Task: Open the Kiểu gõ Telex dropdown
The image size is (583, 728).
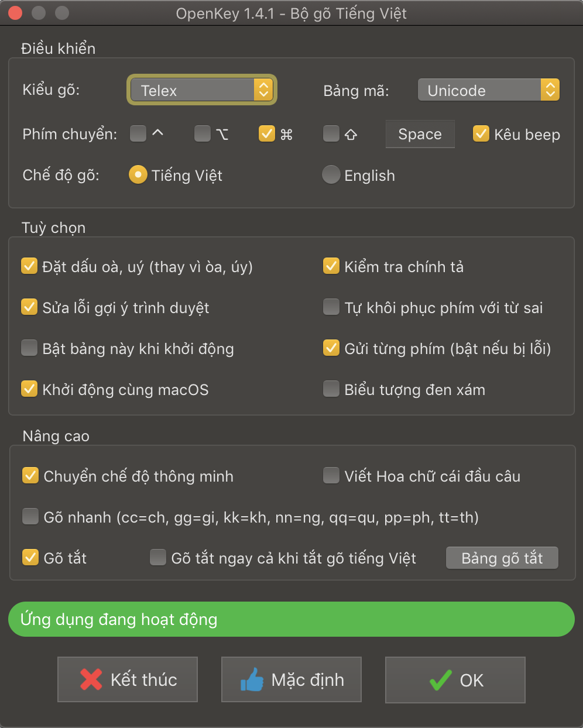Action: click(201, 90)
